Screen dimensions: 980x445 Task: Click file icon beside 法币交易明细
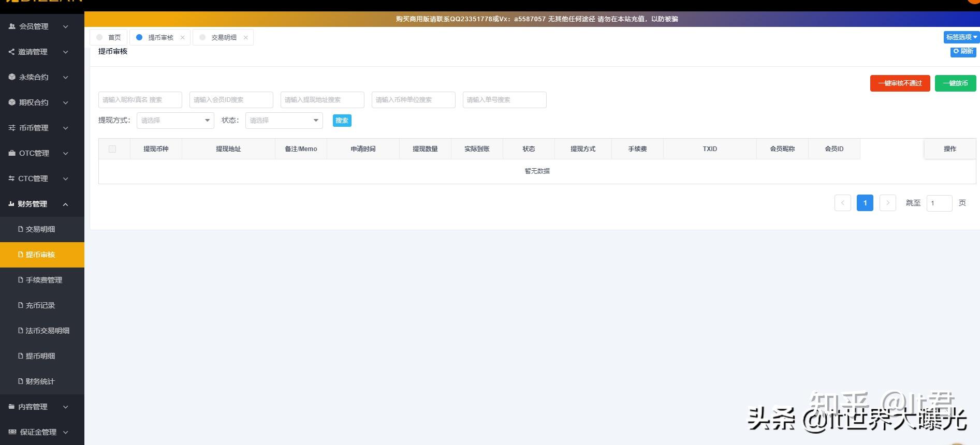click(21, 330)
